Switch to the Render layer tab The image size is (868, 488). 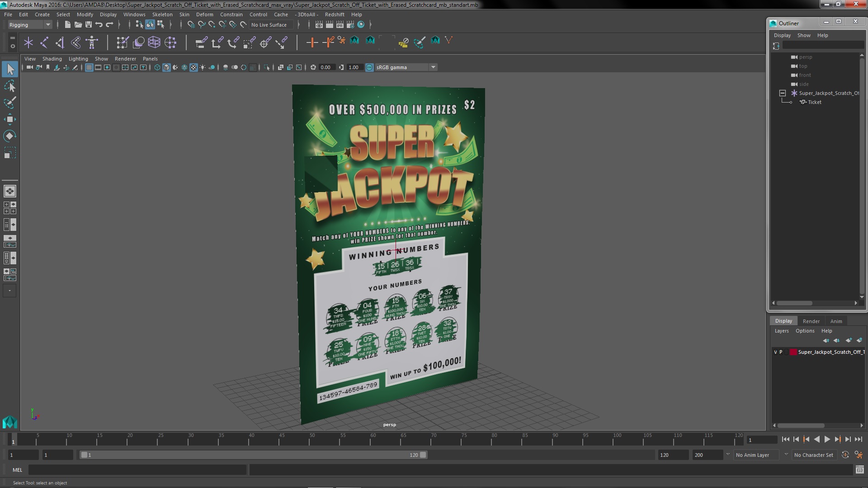811,321
